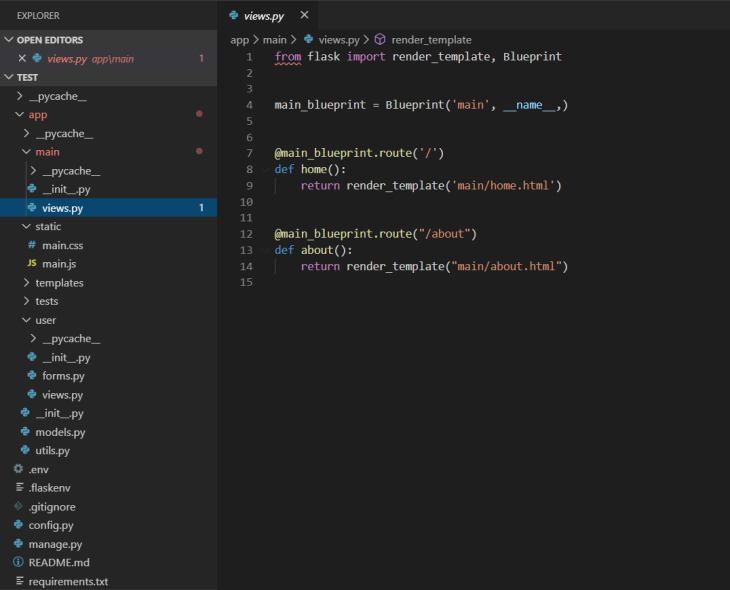Click the Python icon beside config.py

[18, 525]
